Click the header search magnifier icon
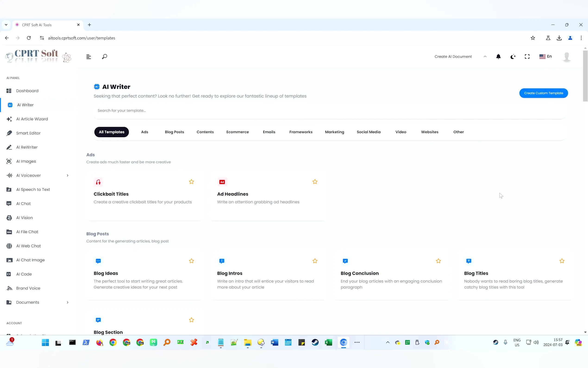588x368 pixels. tap(104, 57)
